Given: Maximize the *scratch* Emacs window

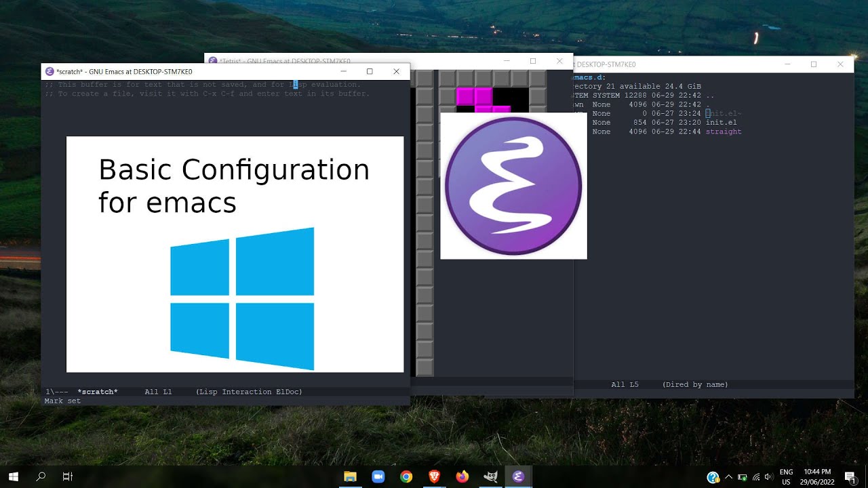Looking at the screenshot, I should 370,71.
